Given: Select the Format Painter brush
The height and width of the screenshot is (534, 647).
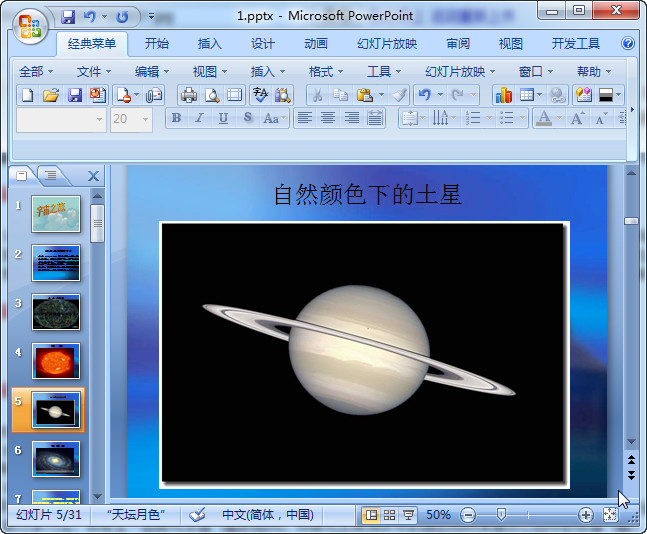Looking at the screenshot, I should pos(399,96).
